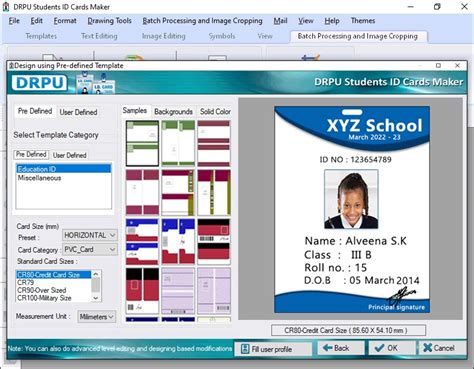
Task: Switch to the Backgrounds tab
Action: (173, 112)
